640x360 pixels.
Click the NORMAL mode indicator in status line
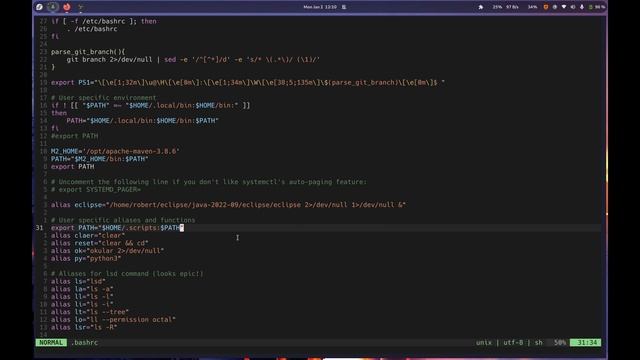click(x=51, y=342)
